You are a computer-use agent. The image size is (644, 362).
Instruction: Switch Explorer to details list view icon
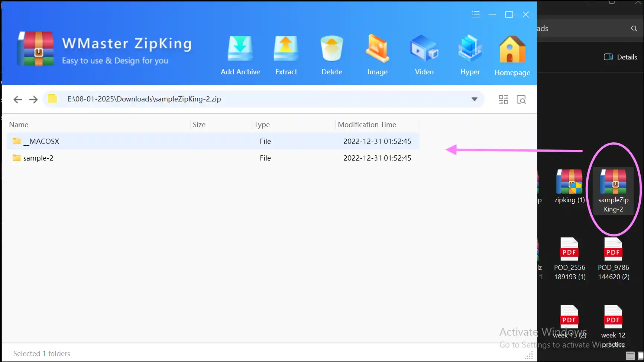(x=630, y=356)
